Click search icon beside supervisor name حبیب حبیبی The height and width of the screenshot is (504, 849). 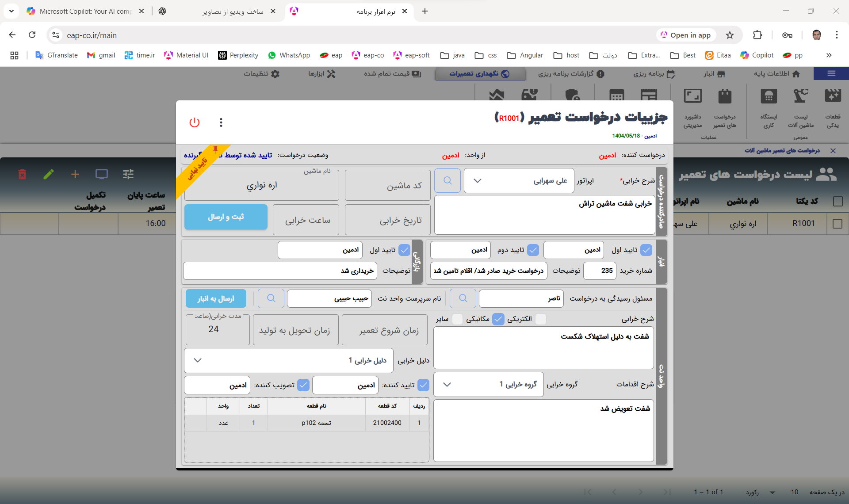pos(271,298)
